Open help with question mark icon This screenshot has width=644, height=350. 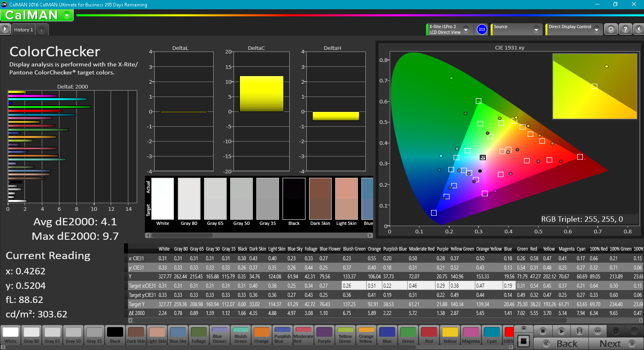point(625,29)
